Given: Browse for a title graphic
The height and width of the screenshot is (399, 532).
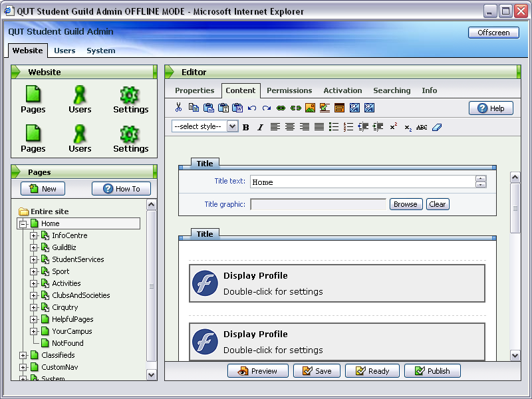Looking at the screenshot, I should pos(406,204).
